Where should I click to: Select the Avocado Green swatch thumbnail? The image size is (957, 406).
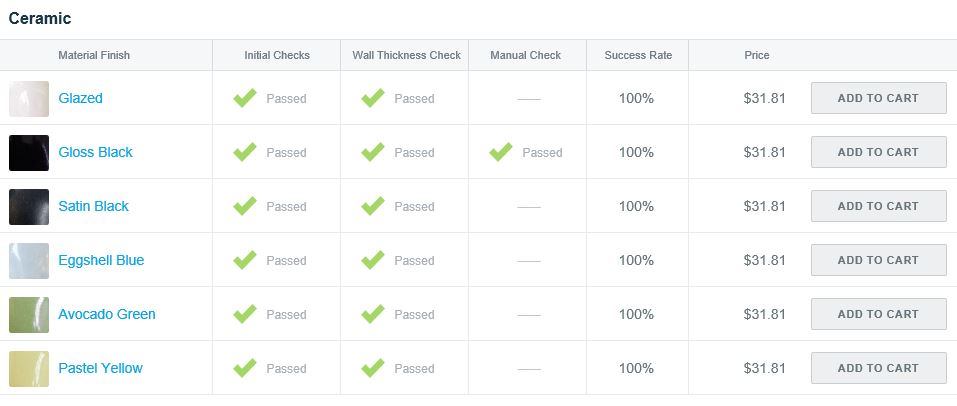(29, 315)
